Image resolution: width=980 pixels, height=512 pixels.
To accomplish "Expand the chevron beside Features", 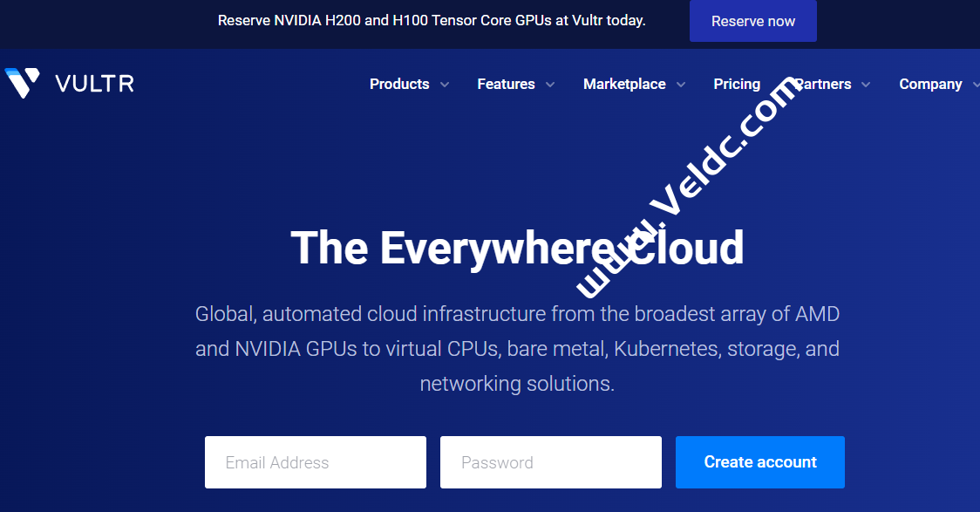I will pos(550,85).
